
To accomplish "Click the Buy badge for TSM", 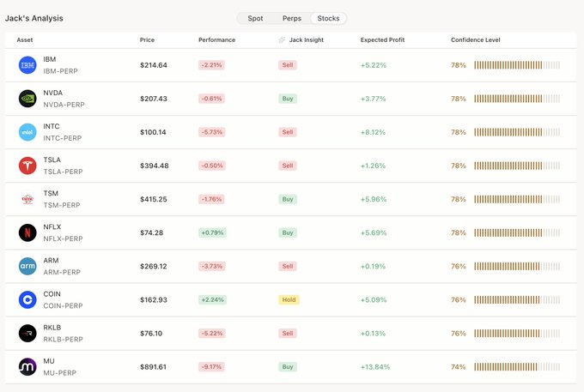I will 288,199.
